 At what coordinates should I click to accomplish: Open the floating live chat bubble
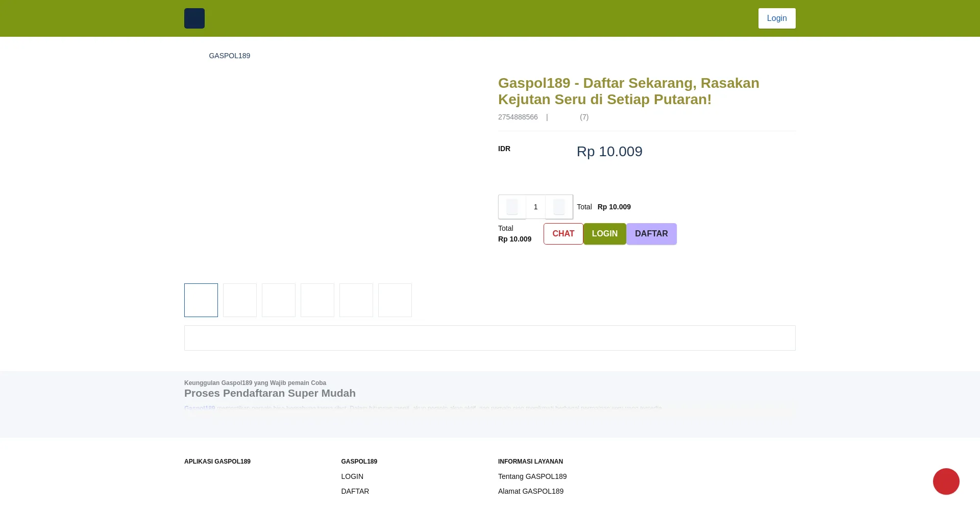946,481
